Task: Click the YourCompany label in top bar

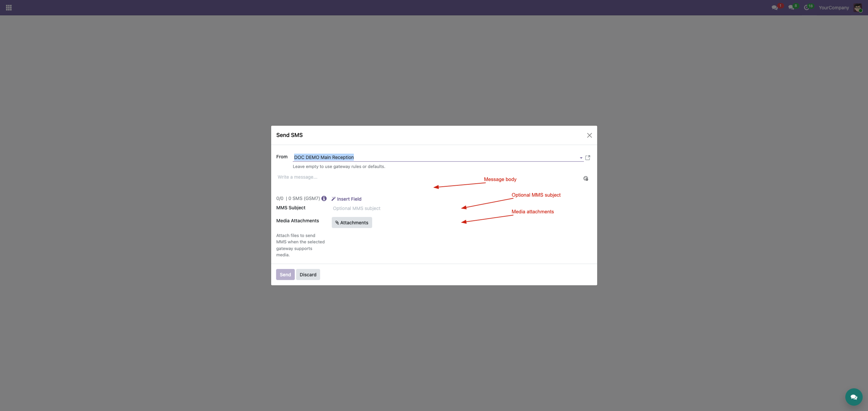Action: click(x=834, y=8)
